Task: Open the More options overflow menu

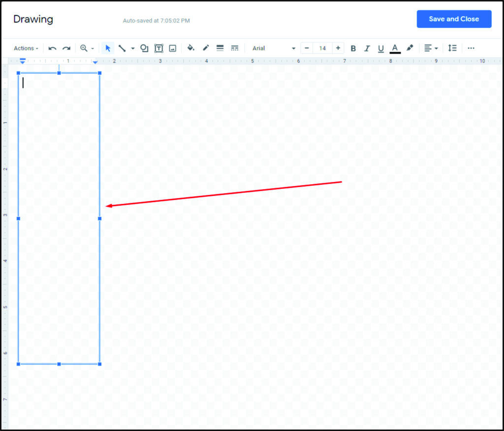Action: click(471, 48)
